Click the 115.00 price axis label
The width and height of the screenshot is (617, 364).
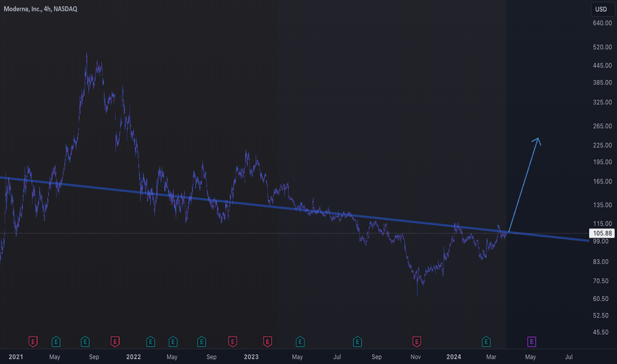point(602,224)
